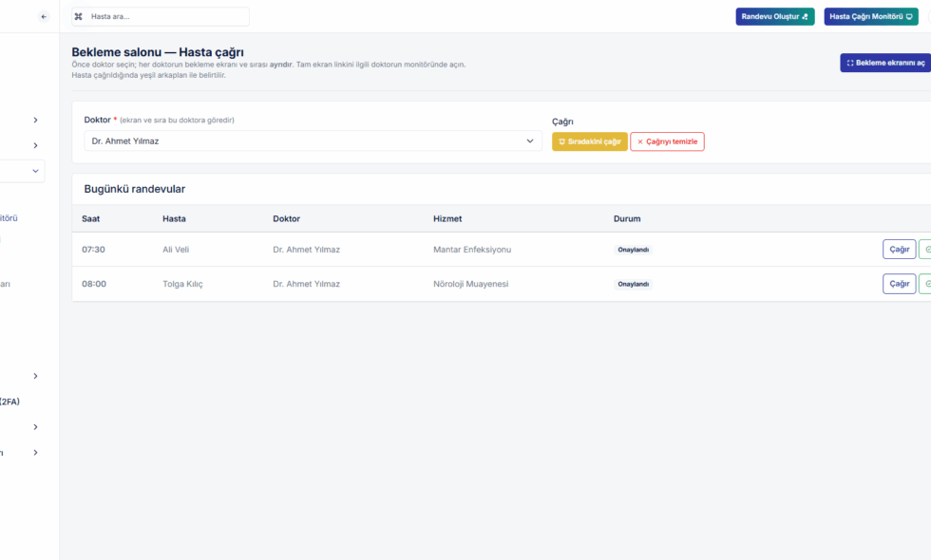Click the red 'Çağrıyı temizle' button
931x560 pixels.
click(x=667, y=141)
